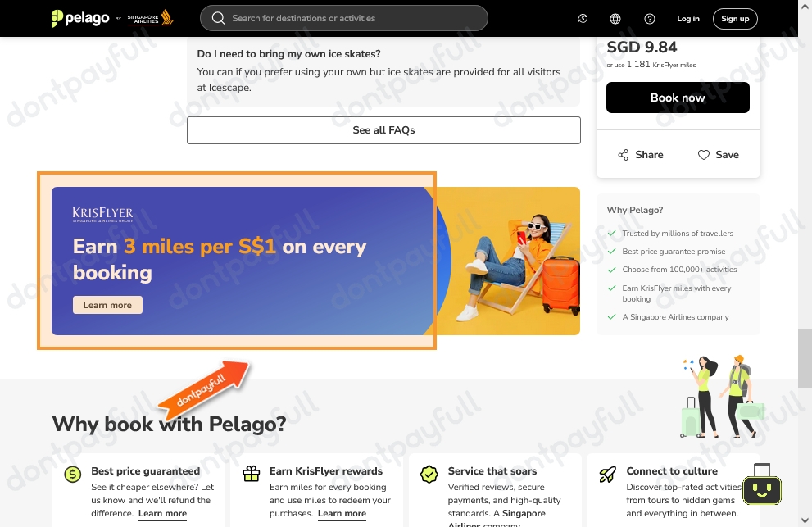Click Learn more on KrisFlyer banner
Screen dimensions: 812x527
coord(107,305)
